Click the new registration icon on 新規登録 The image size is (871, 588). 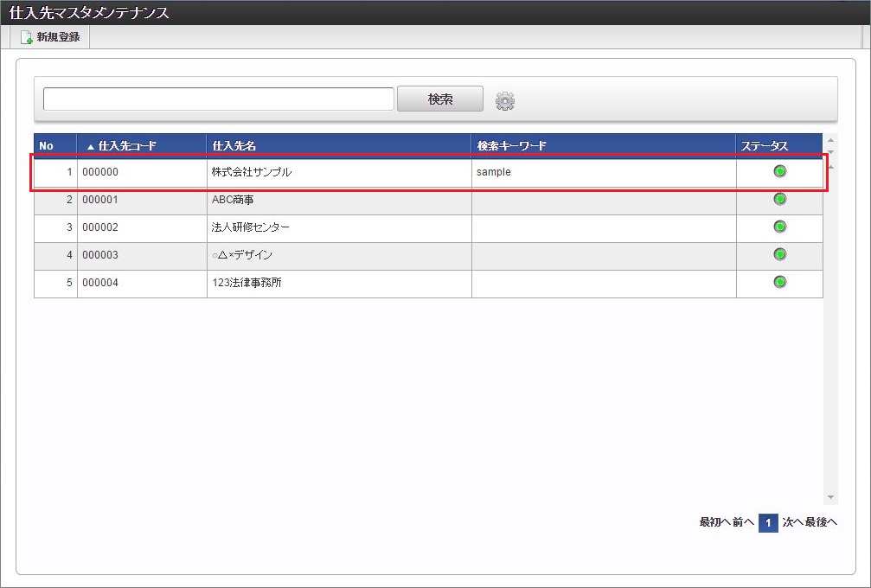click(x=29, y=36)
